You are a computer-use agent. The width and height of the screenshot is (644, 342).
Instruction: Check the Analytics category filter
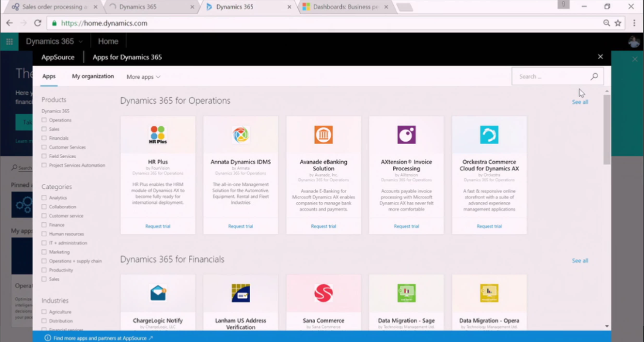(44, 198)
